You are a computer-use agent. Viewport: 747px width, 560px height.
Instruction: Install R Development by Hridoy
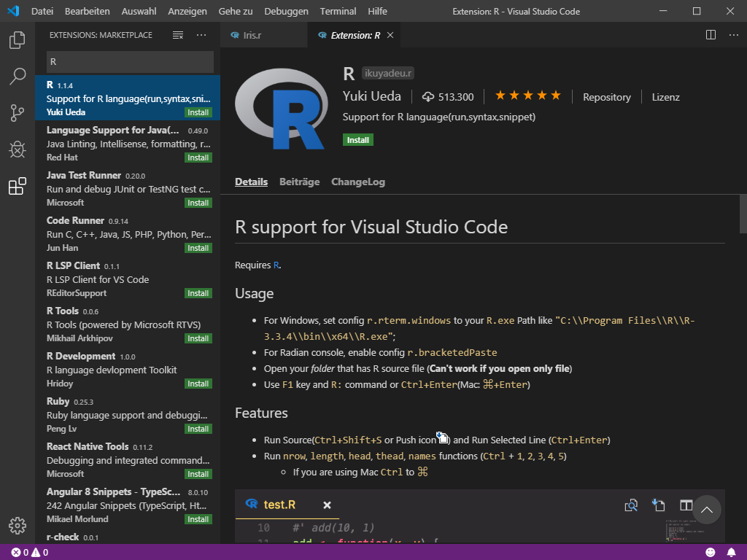click(x=198, y=384)
